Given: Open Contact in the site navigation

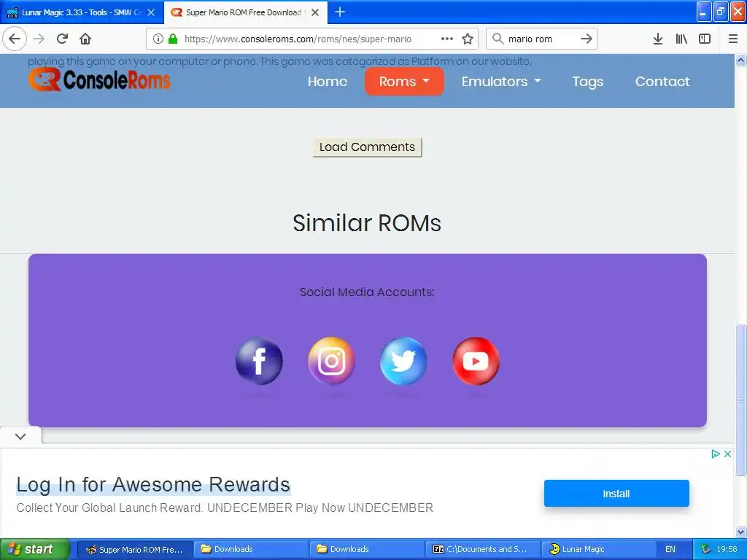Looking at the screenshot, I should click(662, 82).
